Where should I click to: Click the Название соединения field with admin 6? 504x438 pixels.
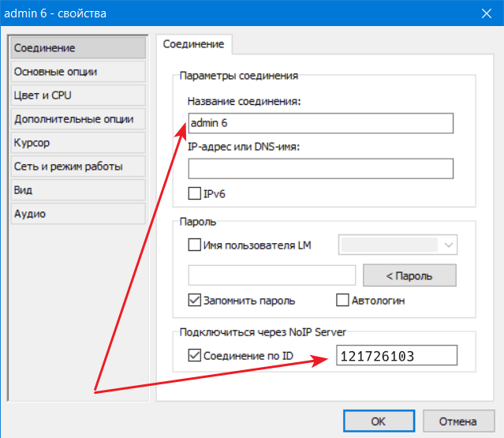(x=320, y=123)
